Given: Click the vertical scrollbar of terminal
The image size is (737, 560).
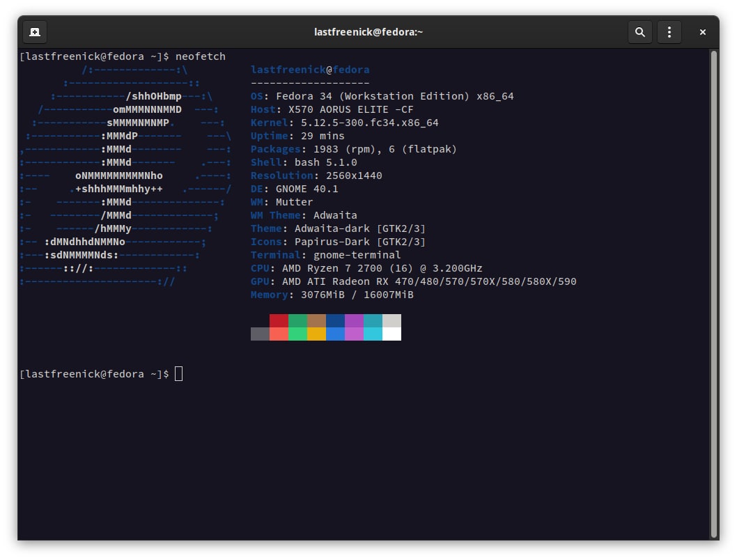Looking at the screenshot, I should (713, 295).
